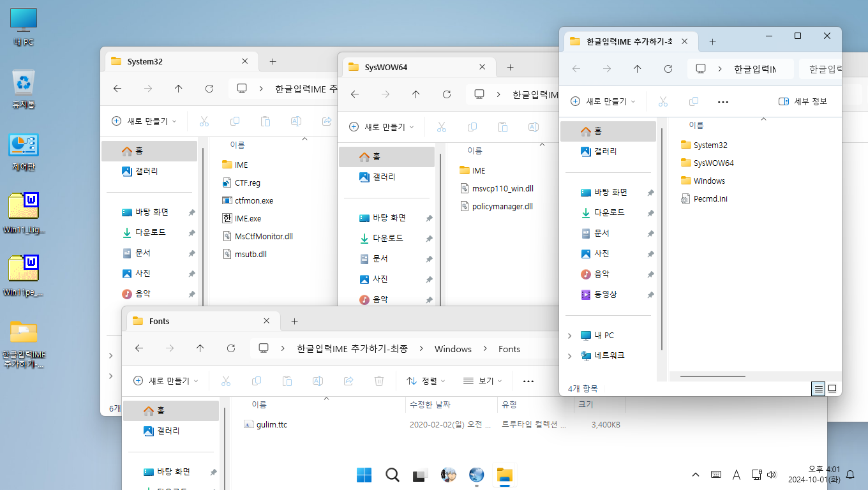The width and height of the screenshot is (868, 490).
Task: Refresh the Fonts window
Action: click(x=231, y=348)
